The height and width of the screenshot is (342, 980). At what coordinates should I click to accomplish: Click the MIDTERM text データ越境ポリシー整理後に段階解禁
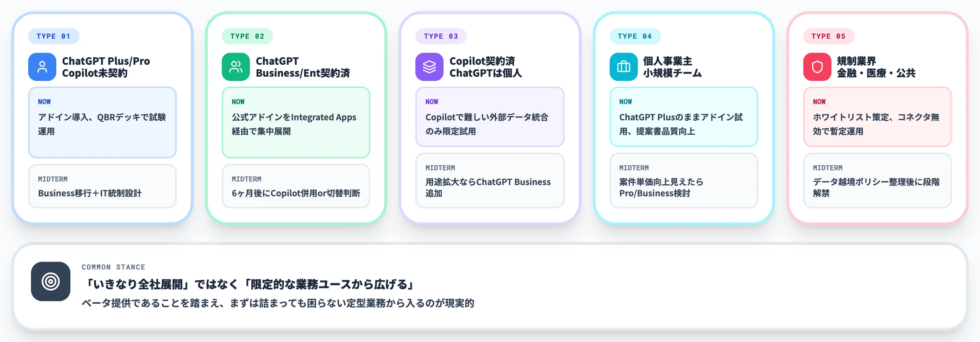click(876, 188)
